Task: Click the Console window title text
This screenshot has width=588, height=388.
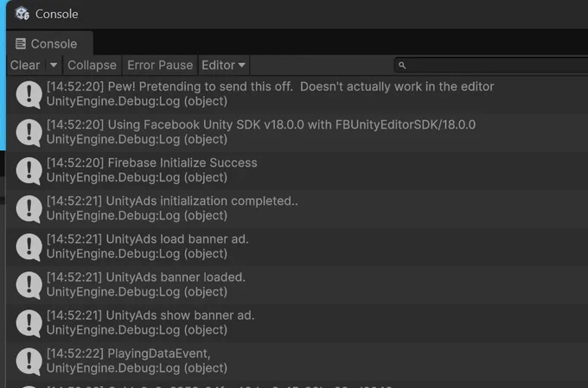Action: pos(56,14)
